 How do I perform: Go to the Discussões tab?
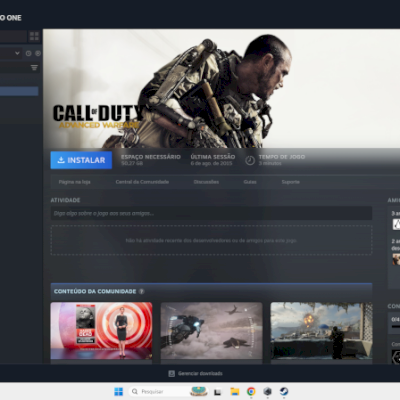click(x=206, y=182)
